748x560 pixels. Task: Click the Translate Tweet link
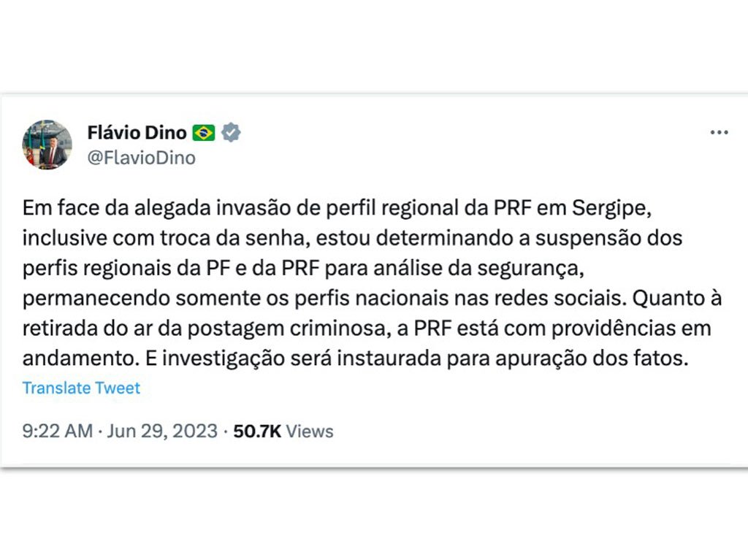[x=81, y=388]
